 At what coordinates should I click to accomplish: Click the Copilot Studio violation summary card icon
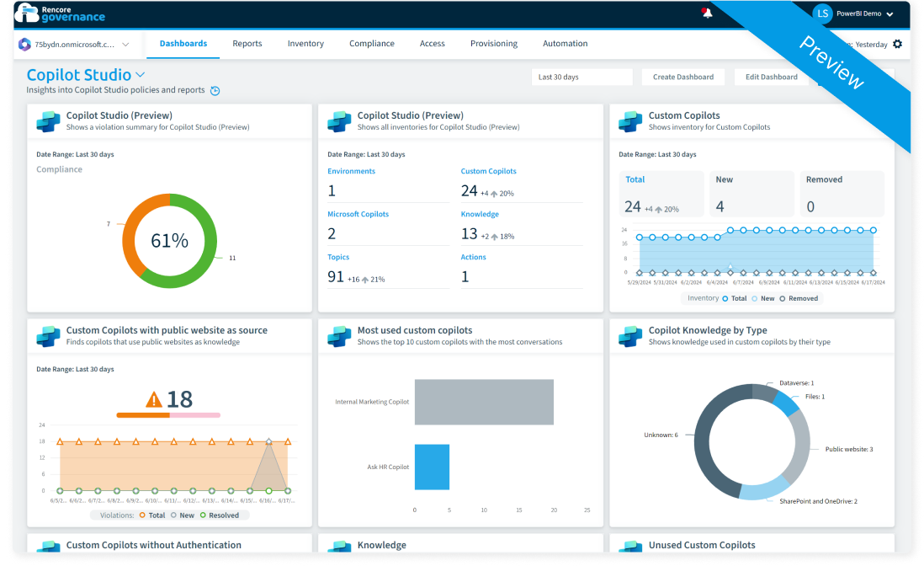pos(48,121)
